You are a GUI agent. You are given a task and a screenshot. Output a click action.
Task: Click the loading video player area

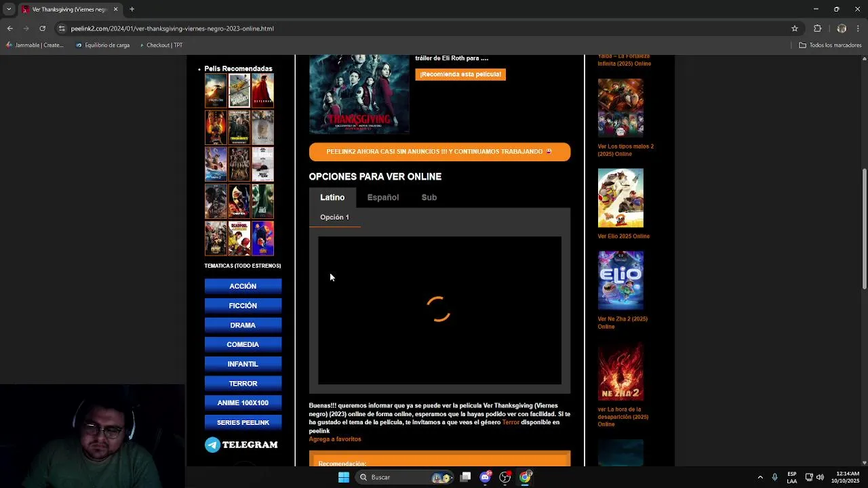439,310
